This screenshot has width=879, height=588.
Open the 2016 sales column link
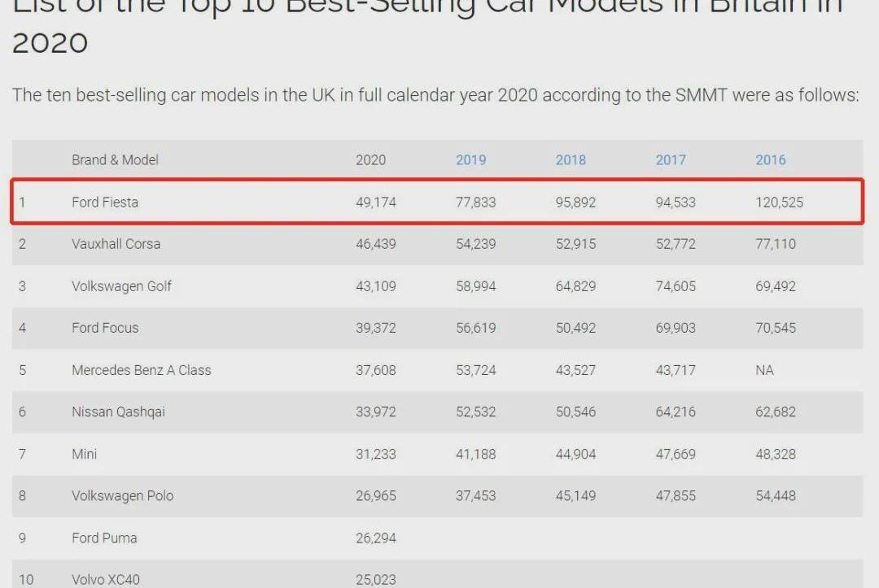click(x=770, y=159)
